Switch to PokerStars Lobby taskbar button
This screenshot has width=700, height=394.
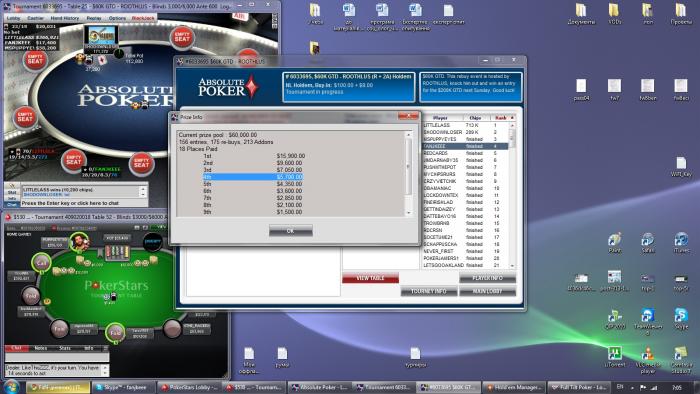point(190,387)
